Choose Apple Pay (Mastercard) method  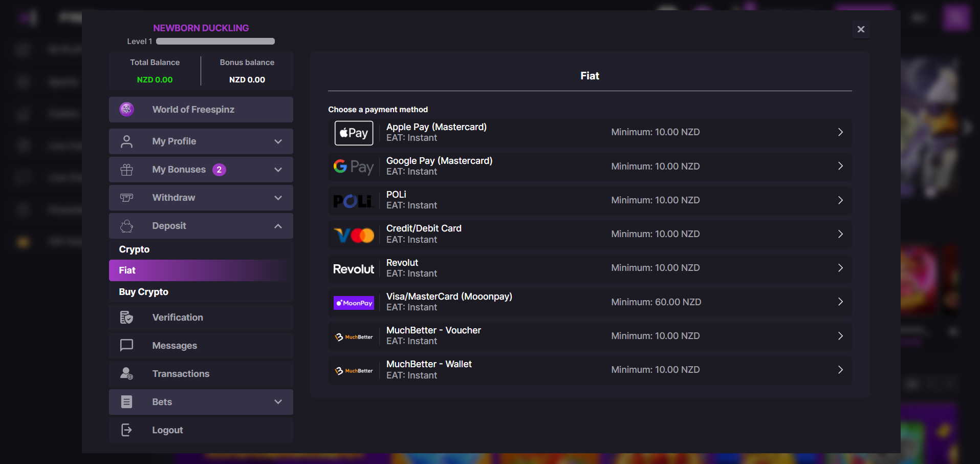click(590, 133)
